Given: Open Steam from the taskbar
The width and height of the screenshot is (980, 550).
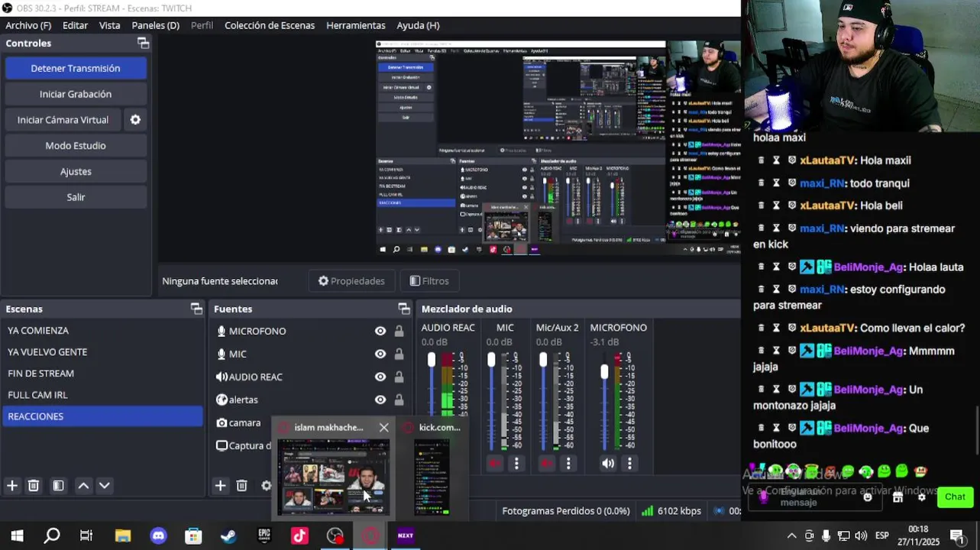Looking at the screenshot, I should 228,536.
